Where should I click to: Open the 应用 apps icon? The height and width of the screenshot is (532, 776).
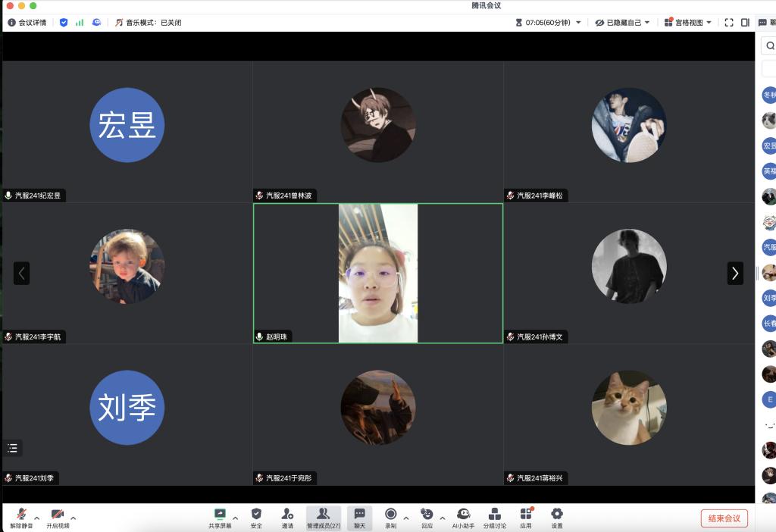point(526,517)
